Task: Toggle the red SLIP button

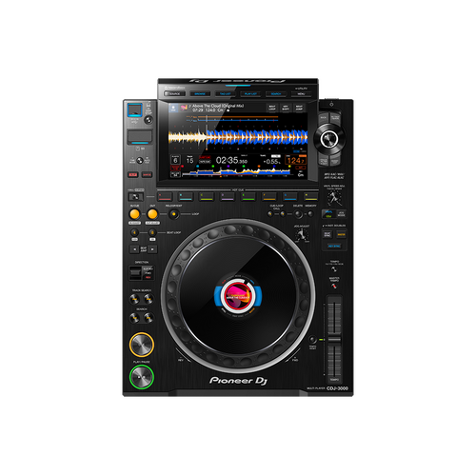Action: (x=132, y=175)
